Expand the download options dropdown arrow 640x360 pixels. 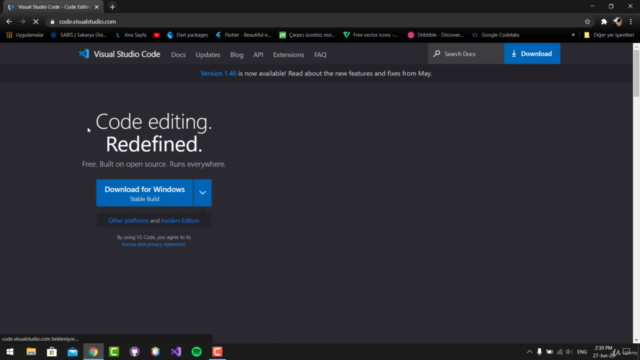pos(202,193)
